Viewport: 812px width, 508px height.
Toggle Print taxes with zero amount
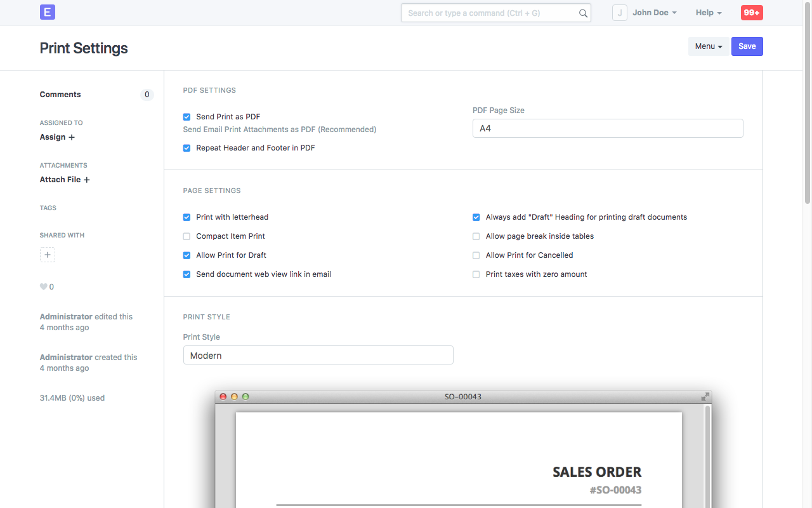pos(476,274)
